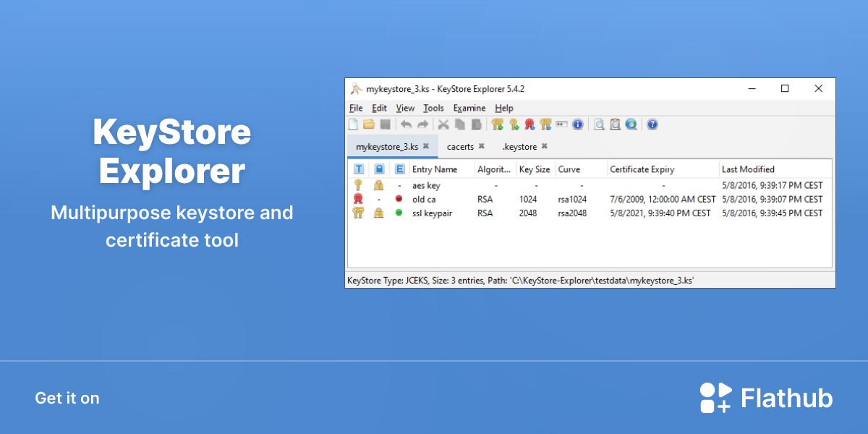Click the red expiry dot for old ca
Screen dimensions: 868x434
coord(399,199)
